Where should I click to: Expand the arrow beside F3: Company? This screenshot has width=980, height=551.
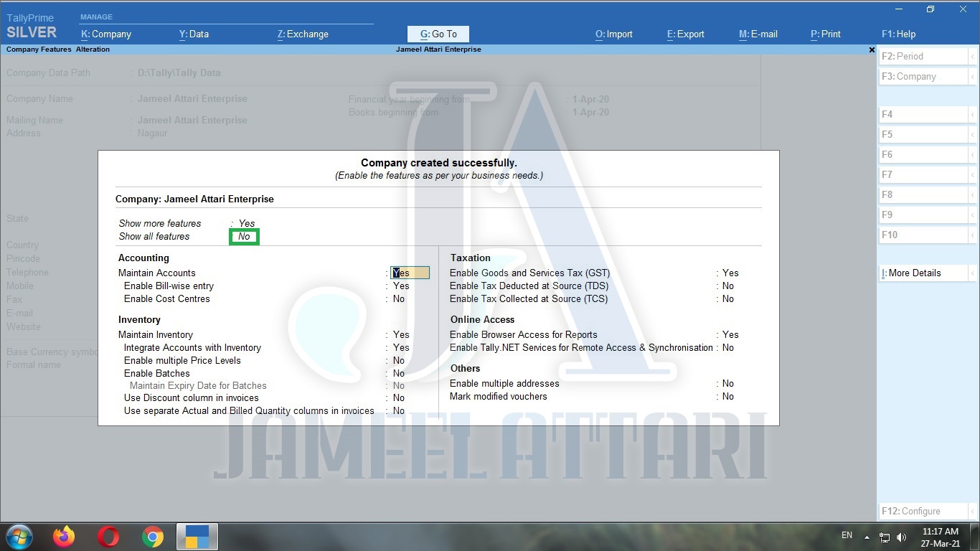[973, 76]
